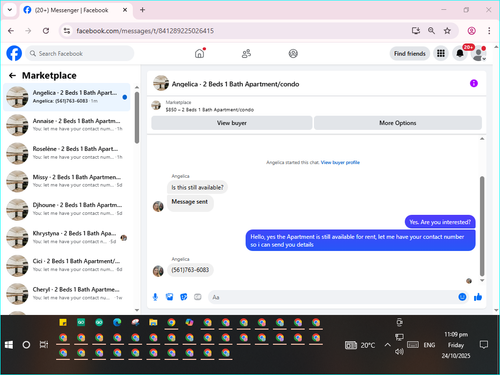Click the chat header listing thumbnail

point(161,83)
